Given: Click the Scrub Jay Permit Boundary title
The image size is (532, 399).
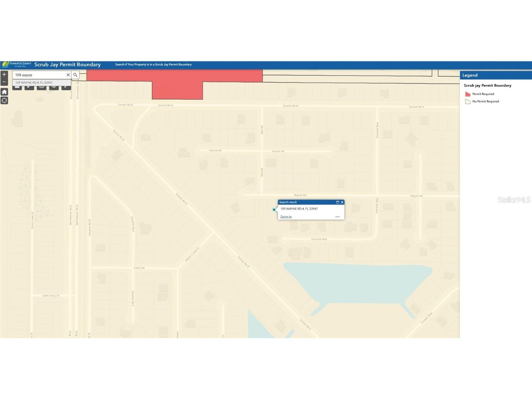Looking at the screenshot, I should (x=68, y=64).
